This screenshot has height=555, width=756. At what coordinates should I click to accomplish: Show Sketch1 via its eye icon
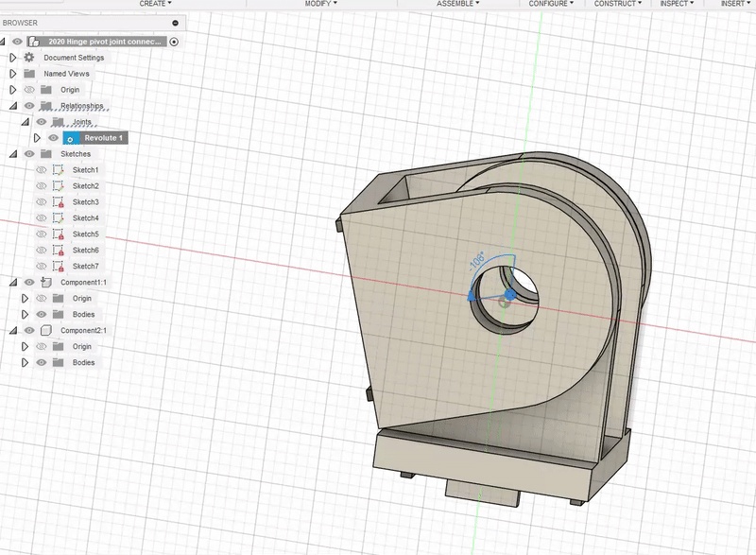42,170
